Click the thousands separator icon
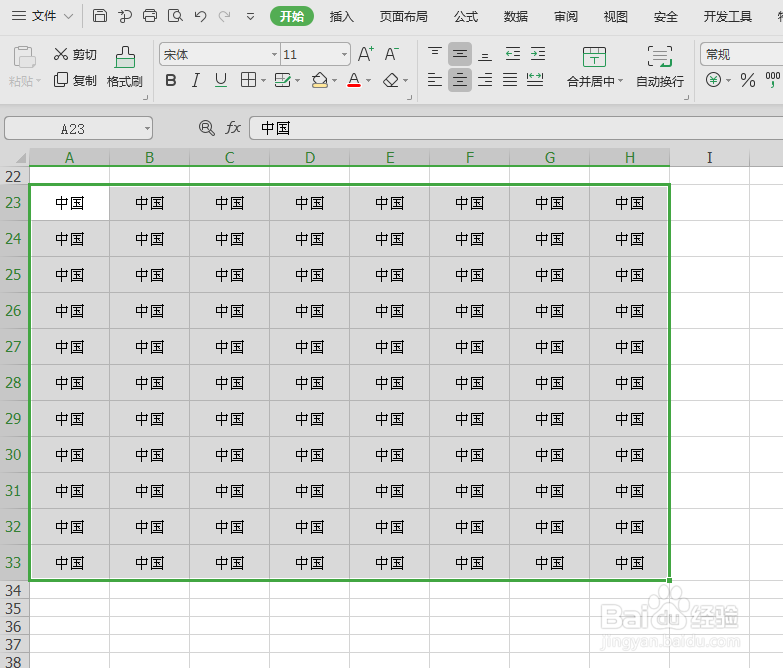The width and height of the screenshot is (783, 668). pyautogui.click(x=773, y=80)
